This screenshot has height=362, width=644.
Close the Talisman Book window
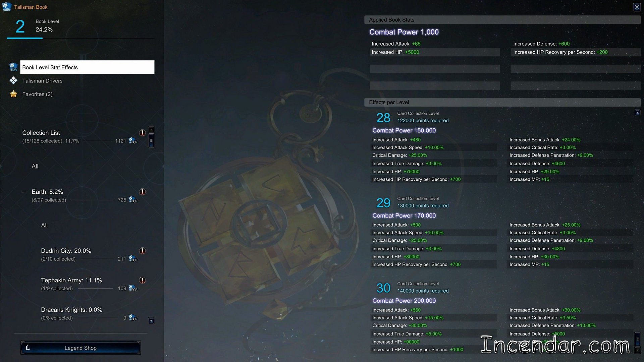[x=637, y=7]
